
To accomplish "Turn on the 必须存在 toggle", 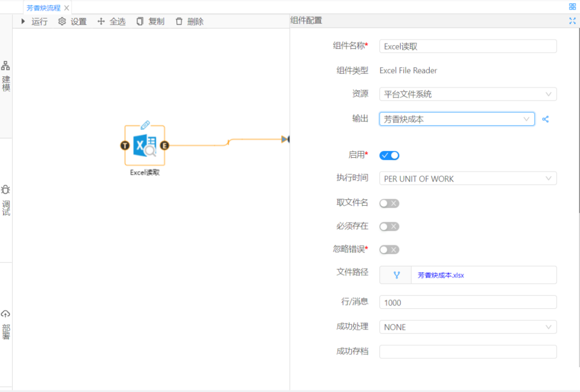I will pos(389,227).
